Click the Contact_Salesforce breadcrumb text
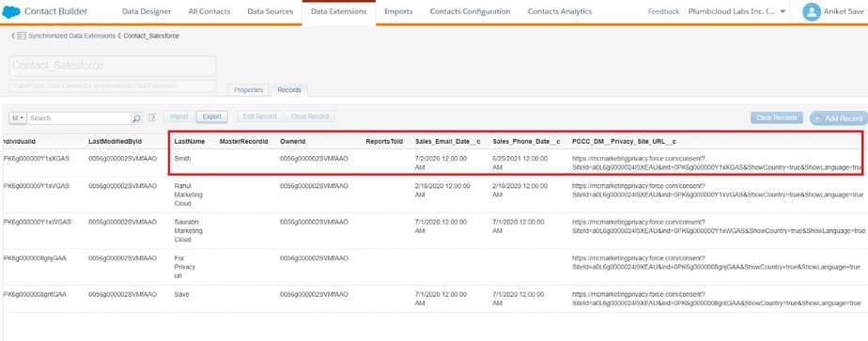 click(x=151, y=36)
